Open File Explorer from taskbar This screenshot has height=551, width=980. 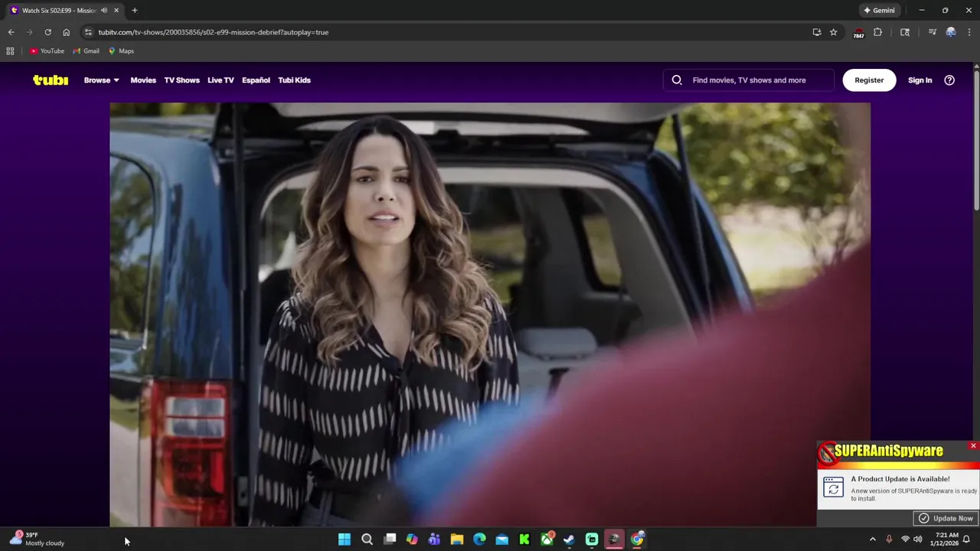pyautogui.click(x=457, y=540)
